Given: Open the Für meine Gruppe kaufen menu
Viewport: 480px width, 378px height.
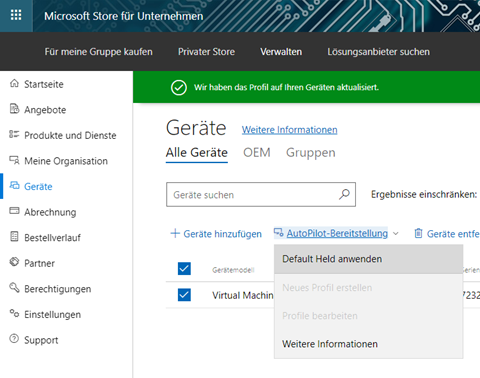Looking at the screenshot, I should pyautogui.click(x=99, y=52).
